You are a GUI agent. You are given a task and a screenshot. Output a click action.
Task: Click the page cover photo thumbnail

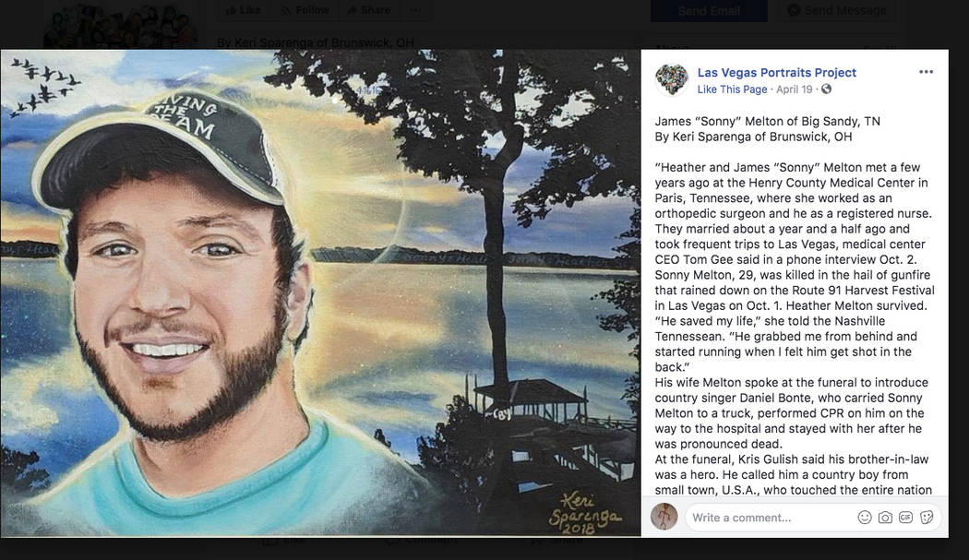(120, 23)
